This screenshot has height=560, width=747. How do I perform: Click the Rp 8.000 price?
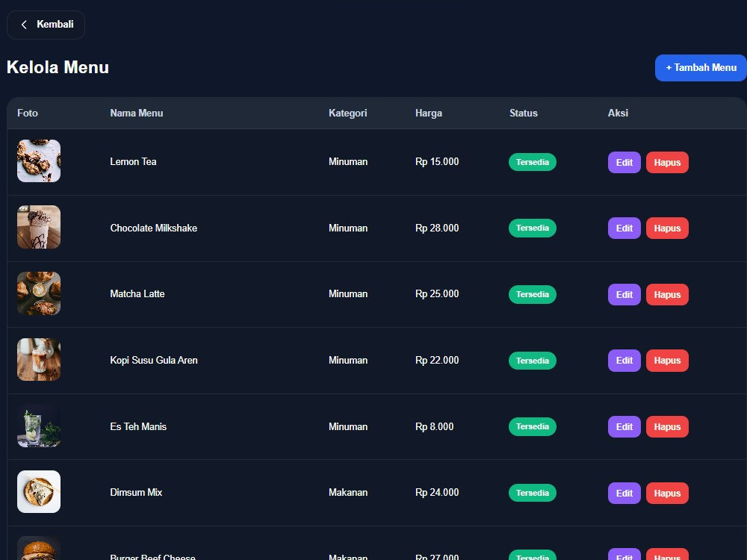(435, 426)
